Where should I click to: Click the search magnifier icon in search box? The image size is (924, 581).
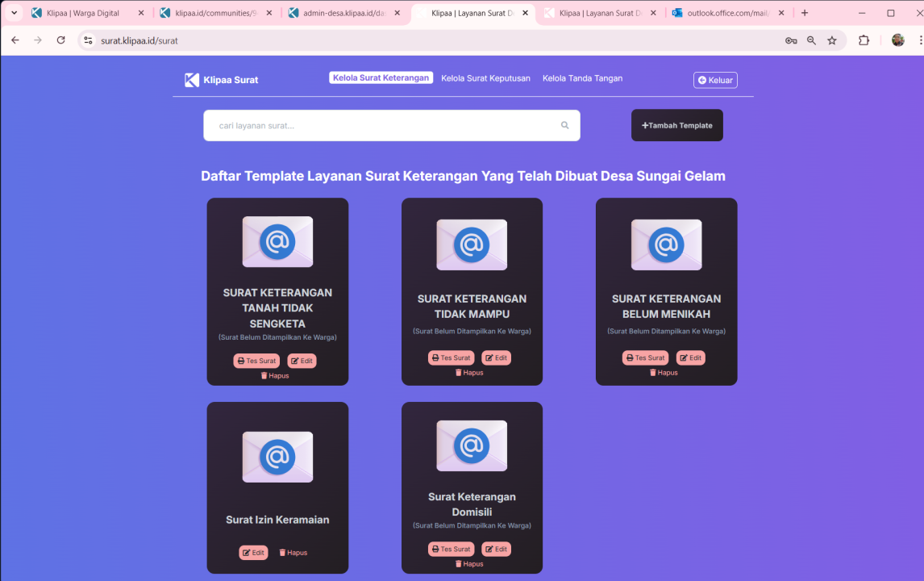[x=565, y=125]
